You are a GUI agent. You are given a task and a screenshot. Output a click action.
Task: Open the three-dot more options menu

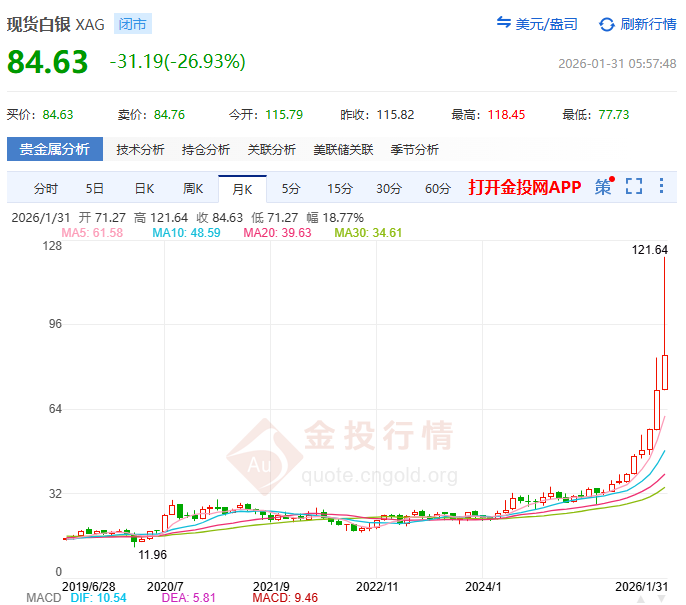661,187
